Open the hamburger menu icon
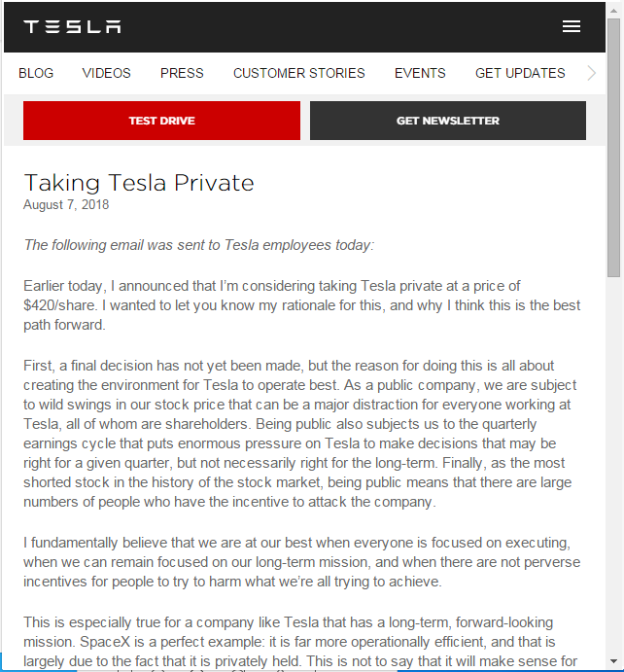Viewport: 624px width, 672px height. click(x=572, y=26)
